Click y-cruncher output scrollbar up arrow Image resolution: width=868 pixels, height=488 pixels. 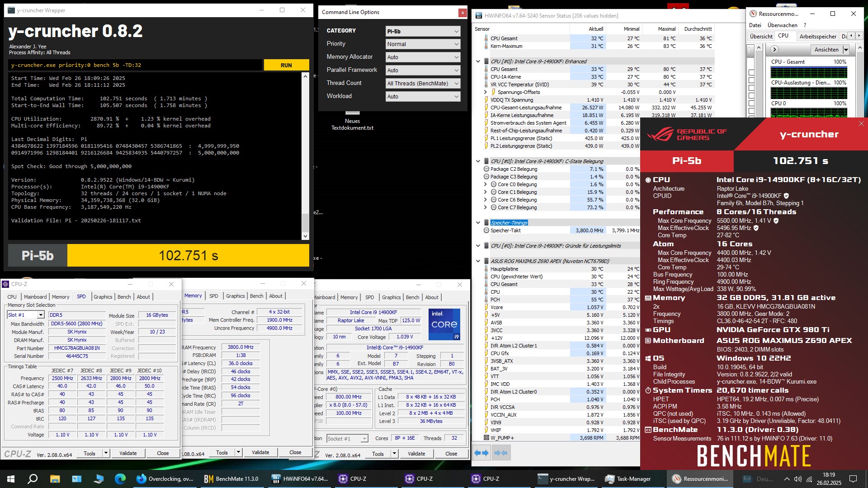(x=305, y=76)
